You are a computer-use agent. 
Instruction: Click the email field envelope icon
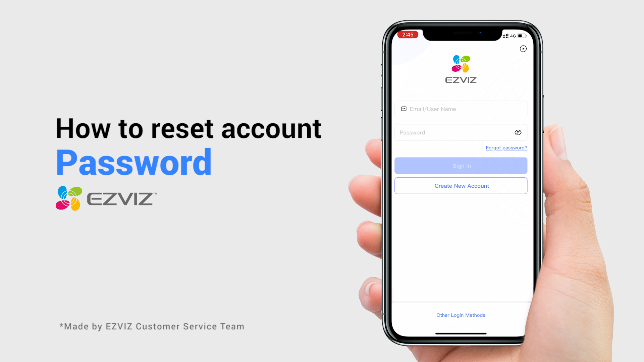pyautogui.click(x=404, y=109)
